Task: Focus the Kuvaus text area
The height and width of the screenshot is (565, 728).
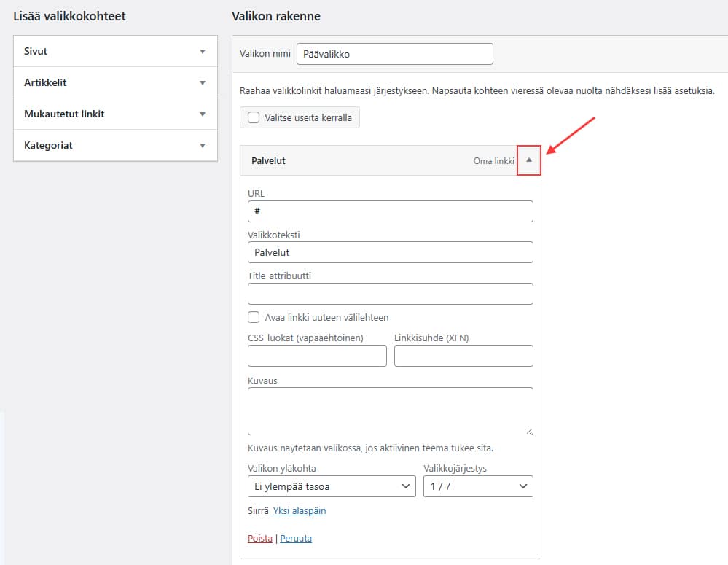Action: click(390, 411)
